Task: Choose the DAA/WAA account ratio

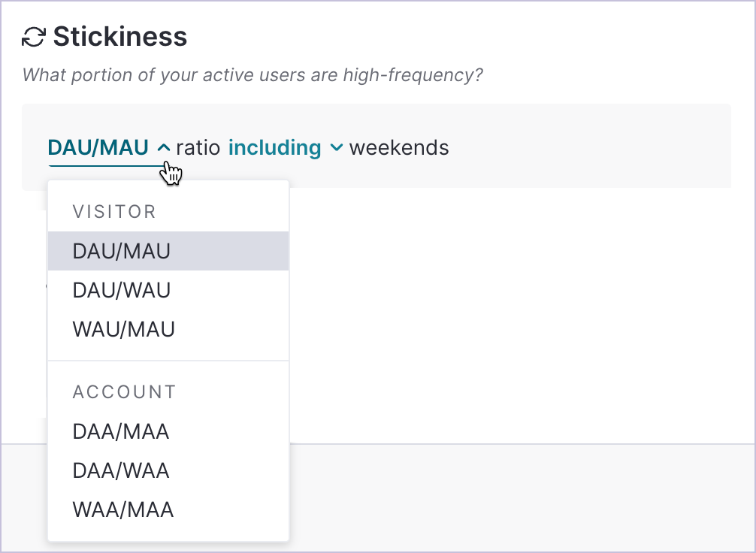Action: 168,470
